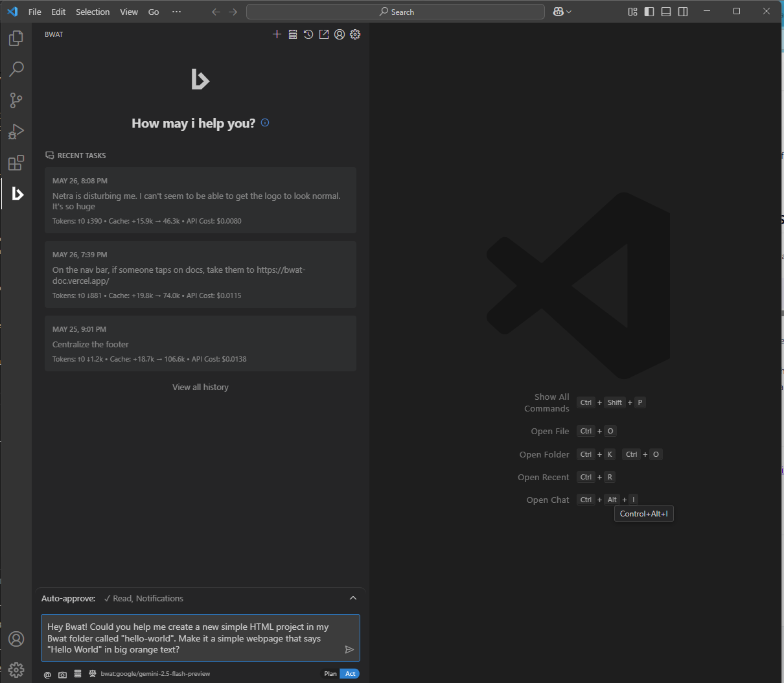Click the VS Code logo in title bar
784x683 pixels.
[12, 12]
